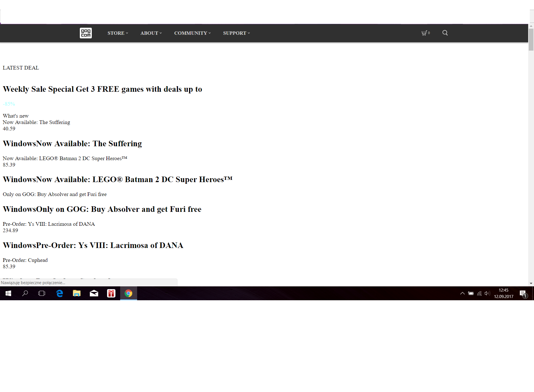Click the Chrome taskbar icon

128,293
